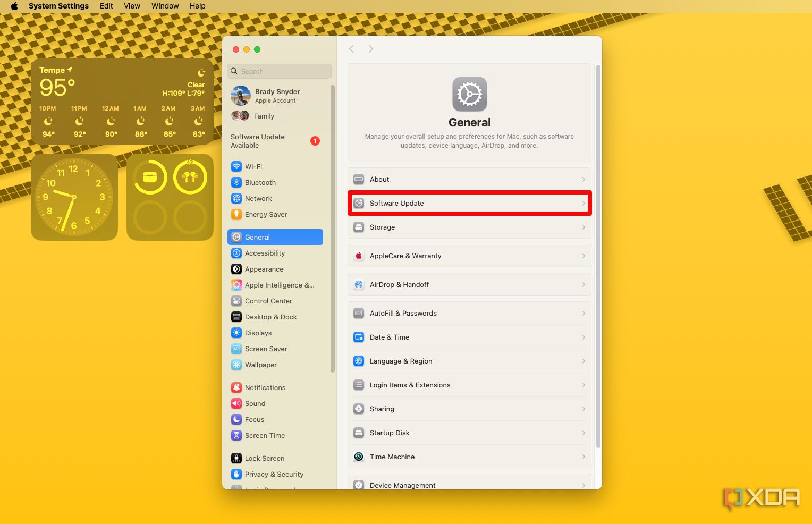This screenshot has height=524, width=812.
Task: Click the Lock Screen icon
Action: pos(236,458)
